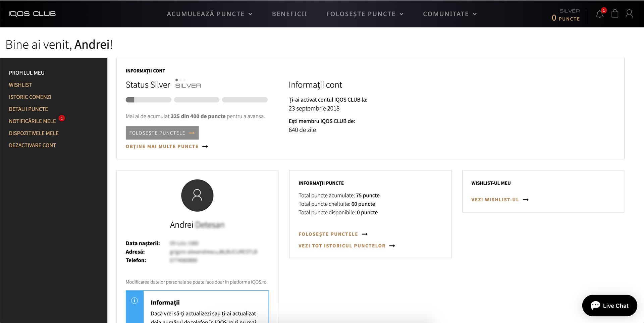This screenshot has width=644, height=323.
Task: Click Obține mai multe puncte link
Action: pyautogui.click(x=162, y=147)
